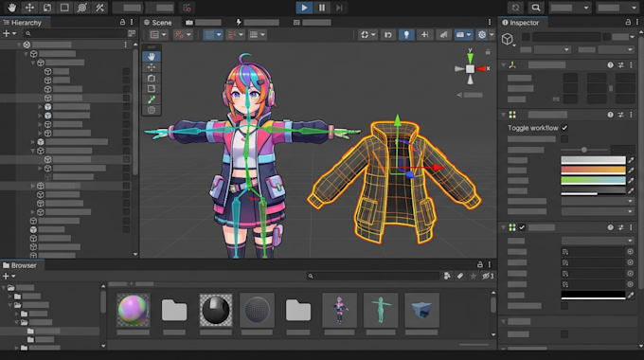Select the Transform tool in top toolbar
Image resolution: width=644 pixels, height=360 pixels.
[x=82, y=8]
